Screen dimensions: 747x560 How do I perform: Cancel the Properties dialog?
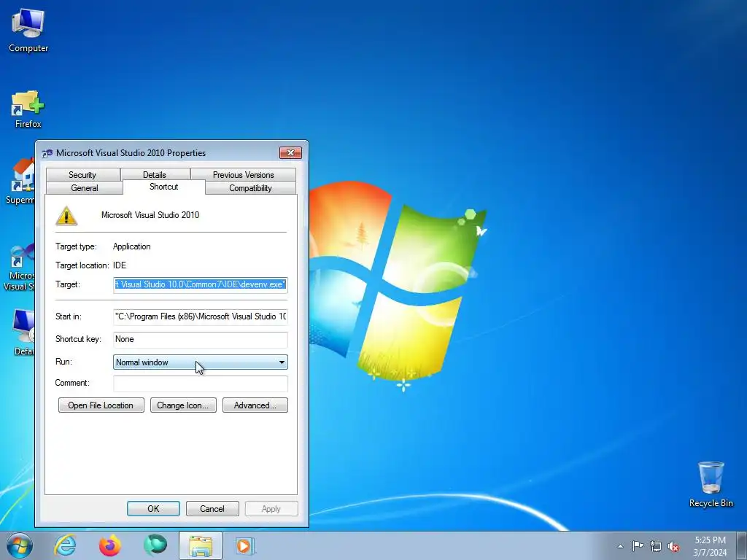pyautogui.click(x=212, y=508)
